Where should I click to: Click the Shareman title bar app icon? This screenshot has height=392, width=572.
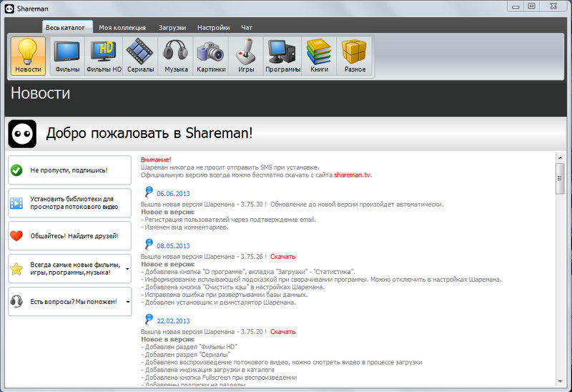click(x=9, y=9)
